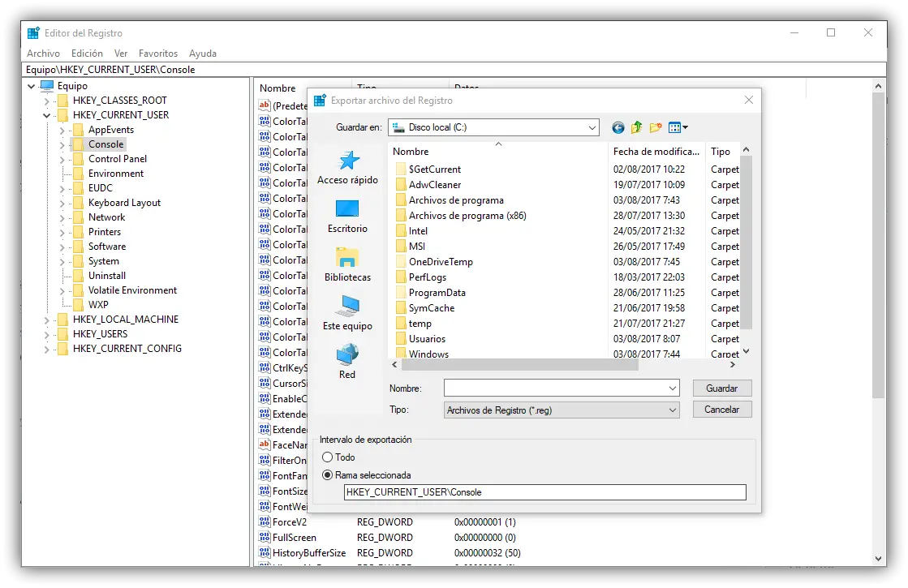
Task: Open the Tipo file type dropdown
Action: [562, 410]
